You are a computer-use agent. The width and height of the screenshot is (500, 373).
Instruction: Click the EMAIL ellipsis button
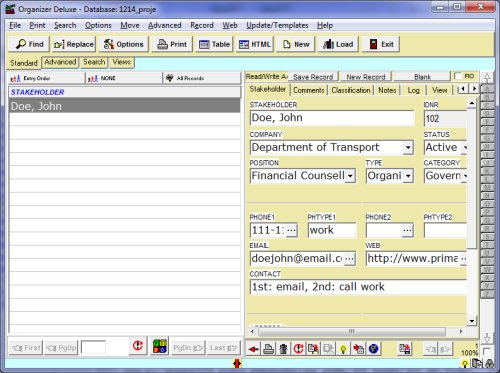point(349,259)
